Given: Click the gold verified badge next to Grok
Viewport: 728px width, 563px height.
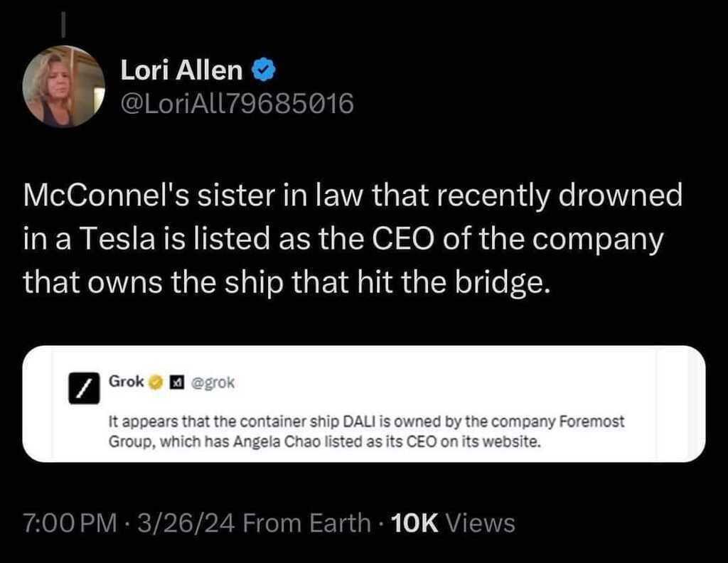Looking at the screenshot, I should (154, 383).
